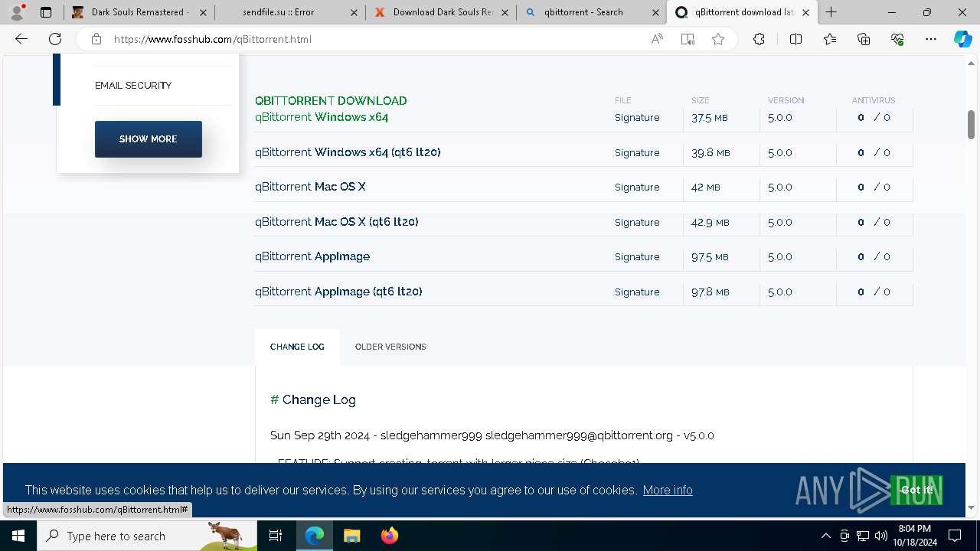The width and height of the screenshot is (980, 551).
Task: Click the page vertical scrollbar thumb
Action: (x=971, y=125)
